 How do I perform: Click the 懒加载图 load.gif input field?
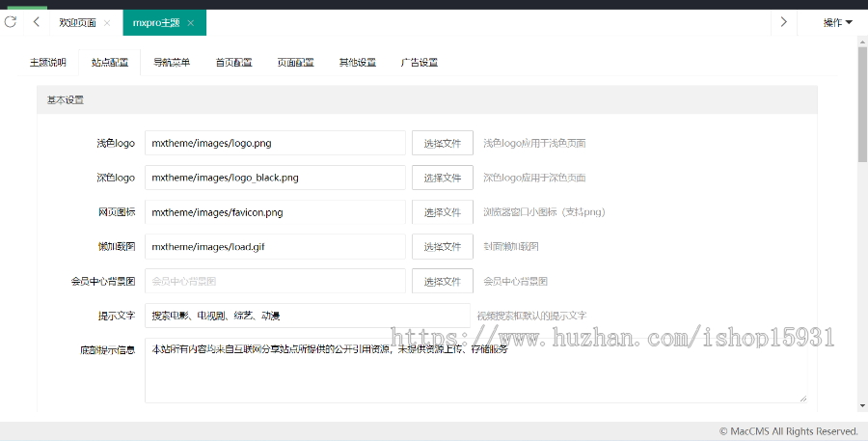275,246
